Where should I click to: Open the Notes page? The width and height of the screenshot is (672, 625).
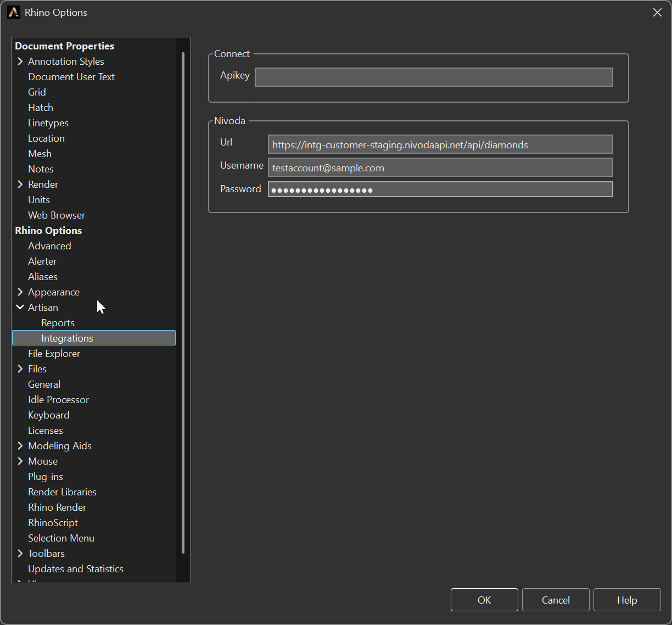(41, 169)
